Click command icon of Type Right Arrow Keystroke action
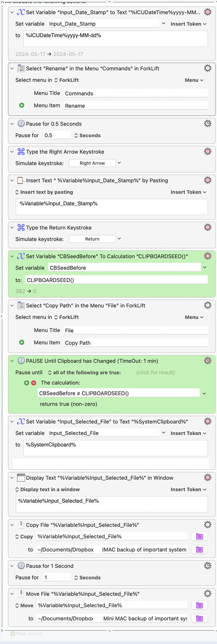Image resolution: width=217 pixels, height=644 pixels. click(x=21, y=152)
